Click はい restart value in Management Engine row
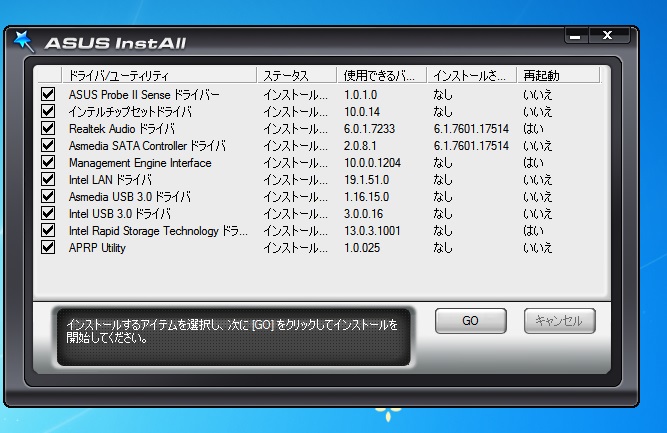Screen dimensions: 667x433 coord(533,162)
